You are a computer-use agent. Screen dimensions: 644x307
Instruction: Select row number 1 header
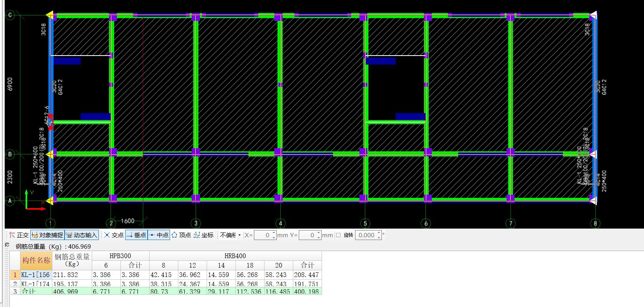[x=15, y=275]
